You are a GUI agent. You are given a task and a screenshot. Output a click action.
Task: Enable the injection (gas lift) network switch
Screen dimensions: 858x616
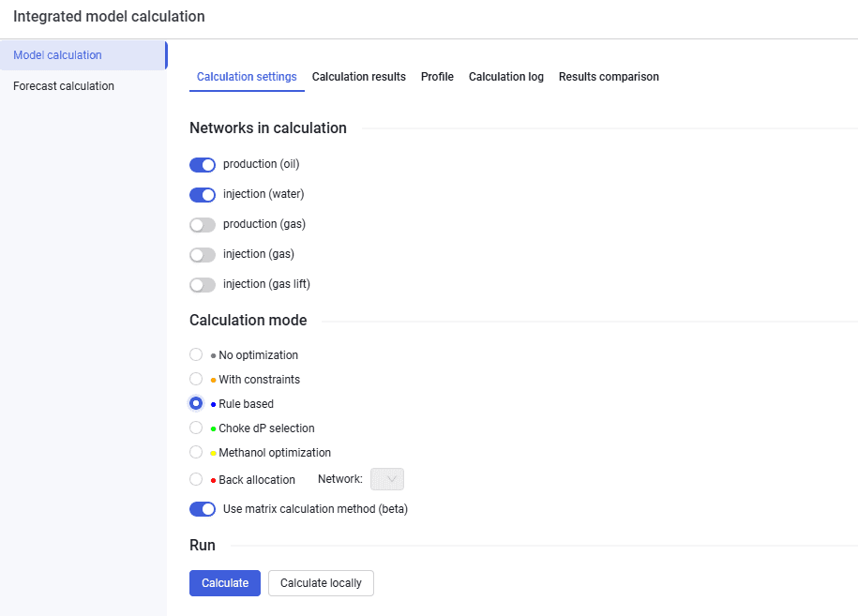[x=203, y=285]
